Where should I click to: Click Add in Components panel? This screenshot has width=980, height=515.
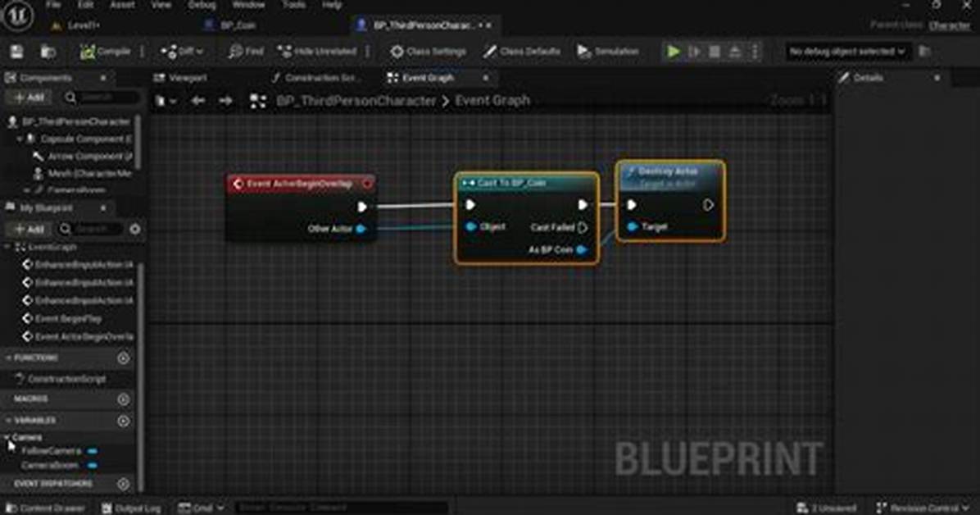coord(29,98)
